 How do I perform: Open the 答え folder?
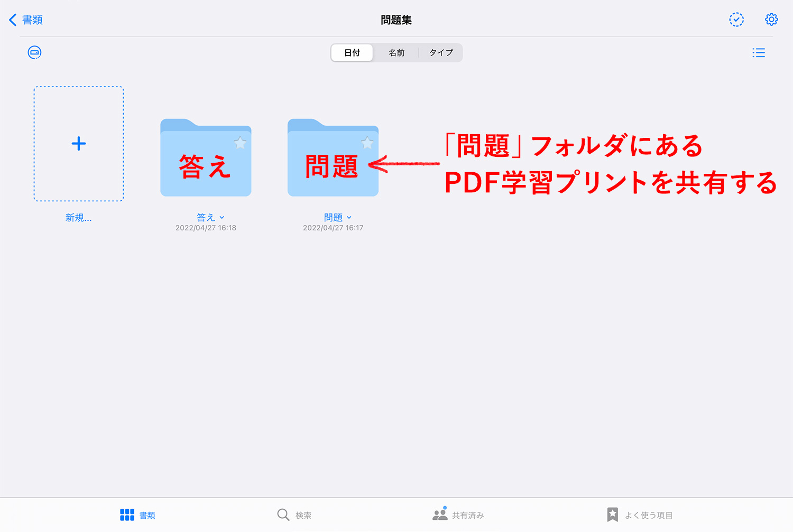[x=206, y=158]
